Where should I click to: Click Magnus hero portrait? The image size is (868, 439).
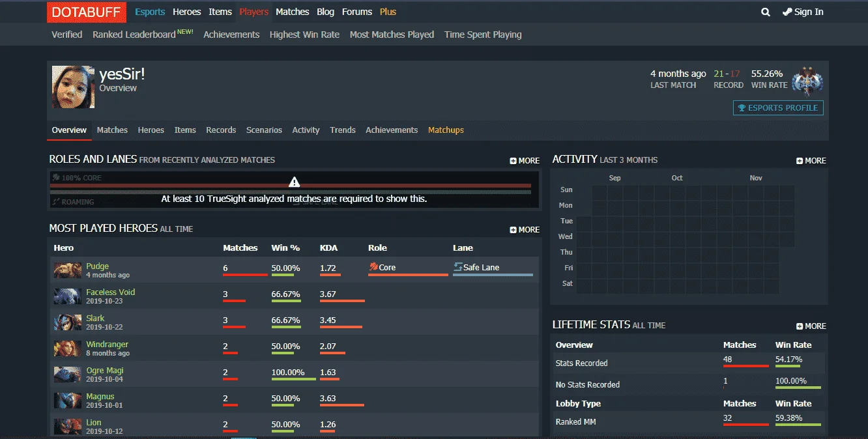tap(68, 401)
